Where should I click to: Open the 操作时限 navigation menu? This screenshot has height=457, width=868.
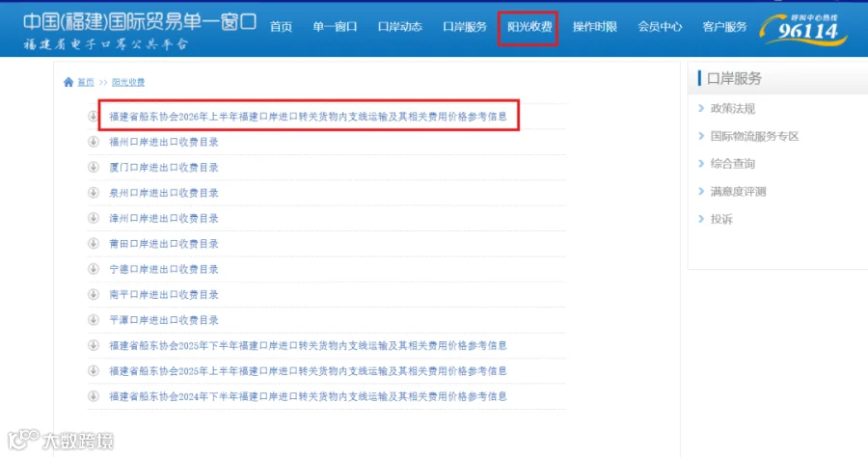tap(594, 27)
